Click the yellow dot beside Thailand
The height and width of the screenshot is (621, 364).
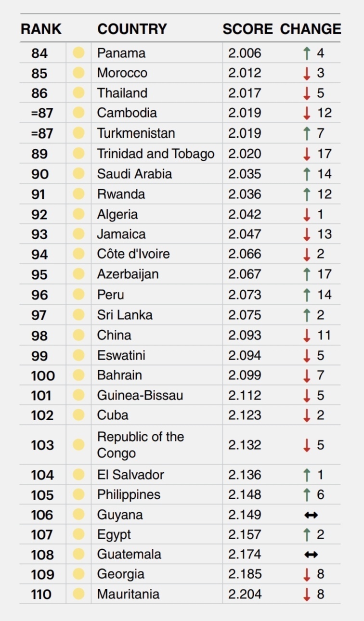(x=78, y=93)
